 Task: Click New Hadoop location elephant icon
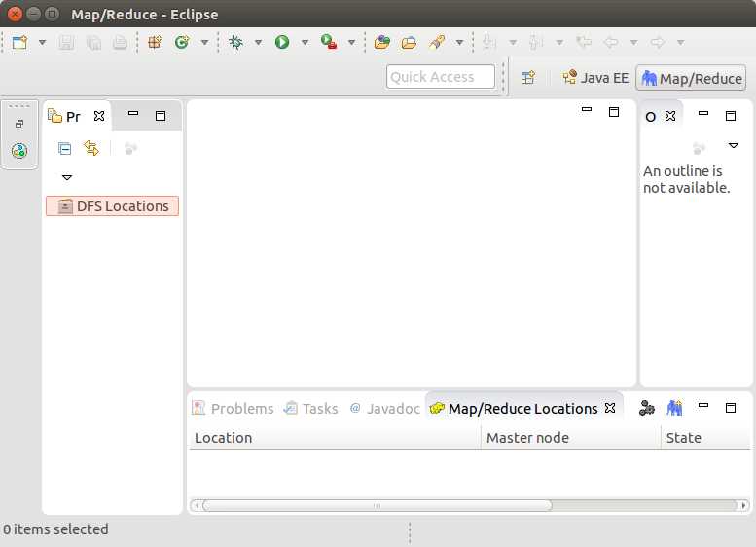pyautogui.click(x=674, y=408)
